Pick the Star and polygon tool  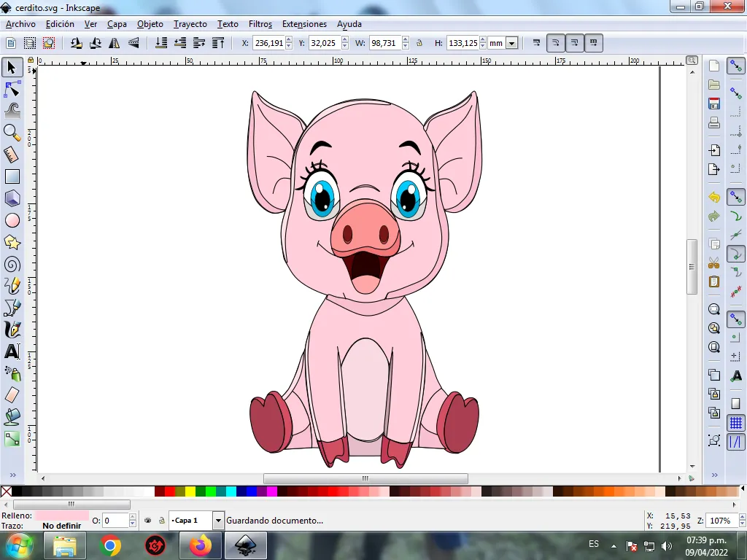click(x=12, y=242)
